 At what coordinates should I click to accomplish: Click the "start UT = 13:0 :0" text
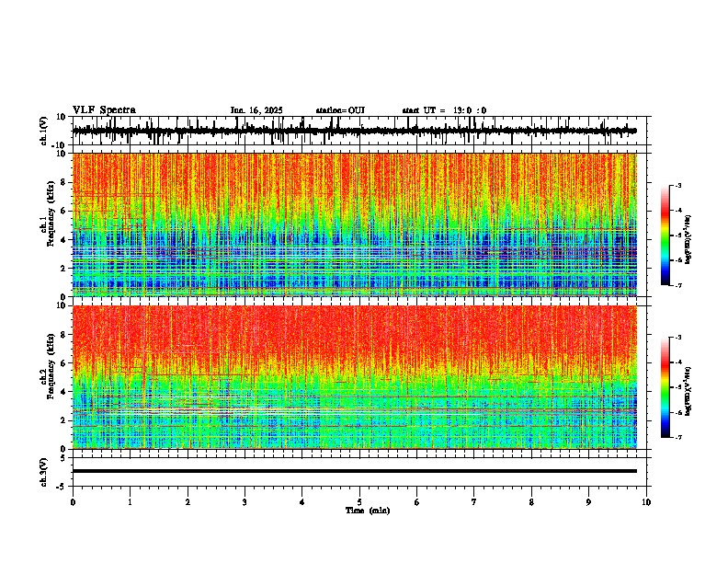point(444,110)
